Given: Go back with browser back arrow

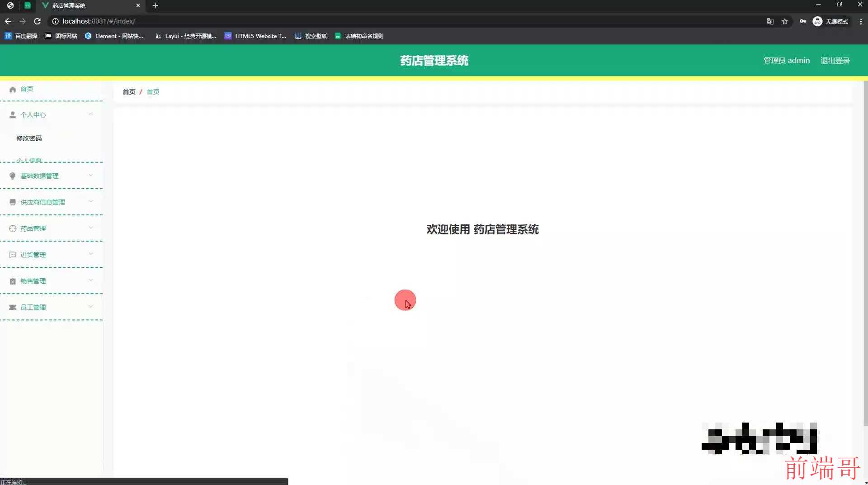Looking at the screenshot, I should click(x=8, y=21).
